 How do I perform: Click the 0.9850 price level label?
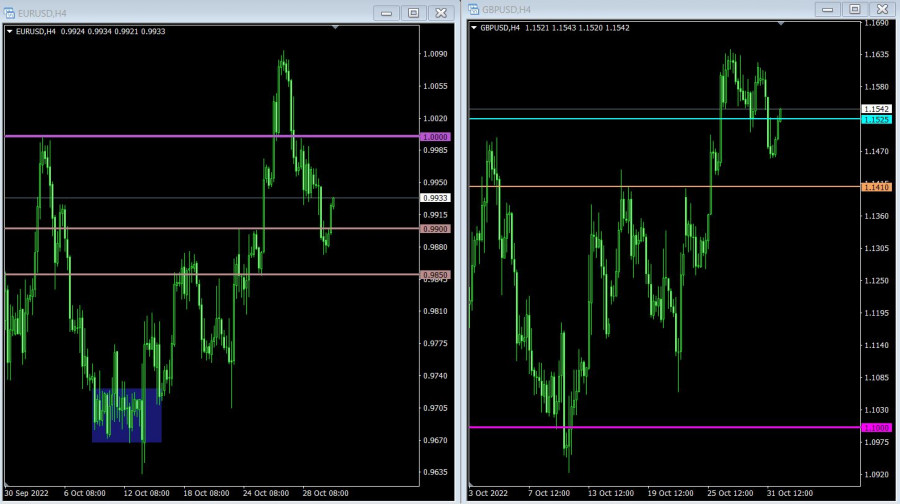[438, 274]
